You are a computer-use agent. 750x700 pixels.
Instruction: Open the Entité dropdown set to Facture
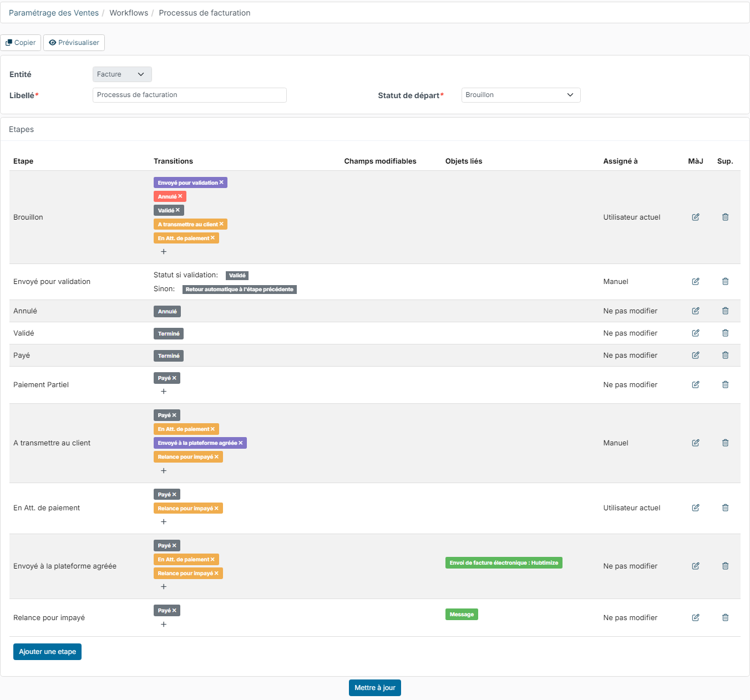122,74
